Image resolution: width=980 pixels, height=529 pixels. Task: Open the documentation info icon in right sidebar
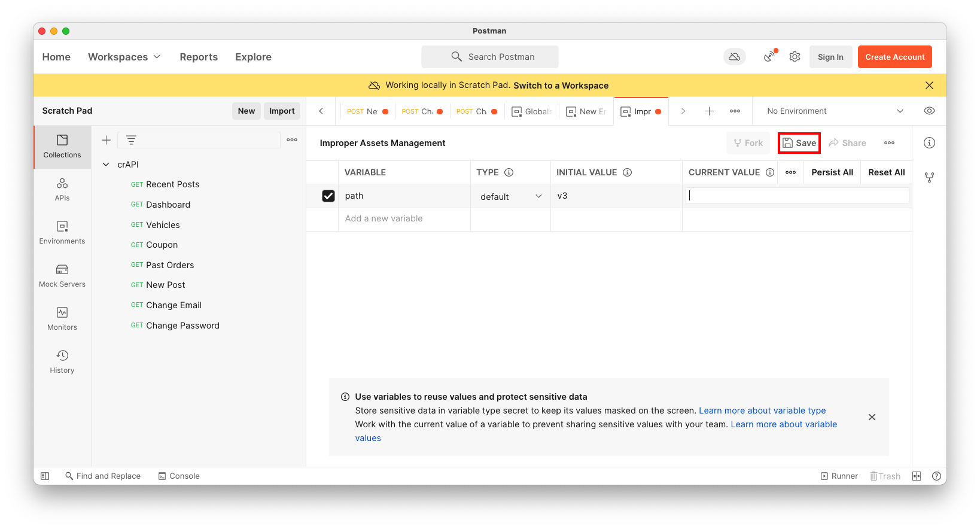pos(929,143)
